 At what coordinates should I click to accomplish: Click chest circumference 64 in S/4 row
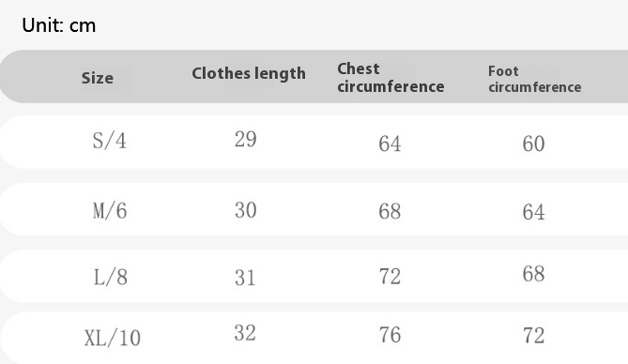tap(390, 144)
